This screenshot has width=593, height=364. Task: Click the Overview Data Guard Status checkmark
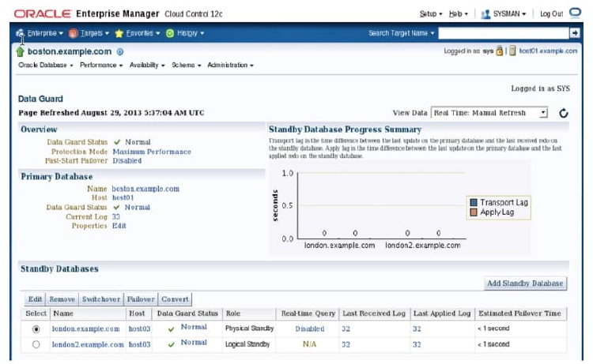[117, 142]
